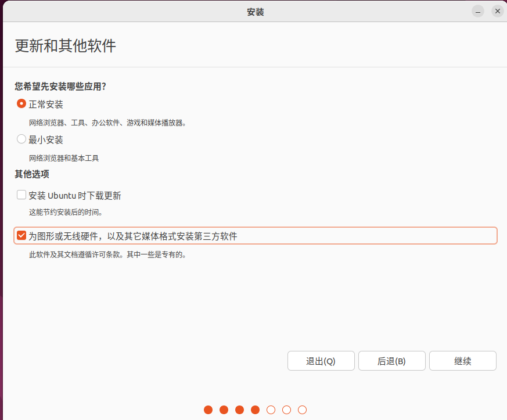This screenshot has height=420, width=507.
Task: Click the normal install description 网络浏览器、工具、办公软件
Action: 74,123
